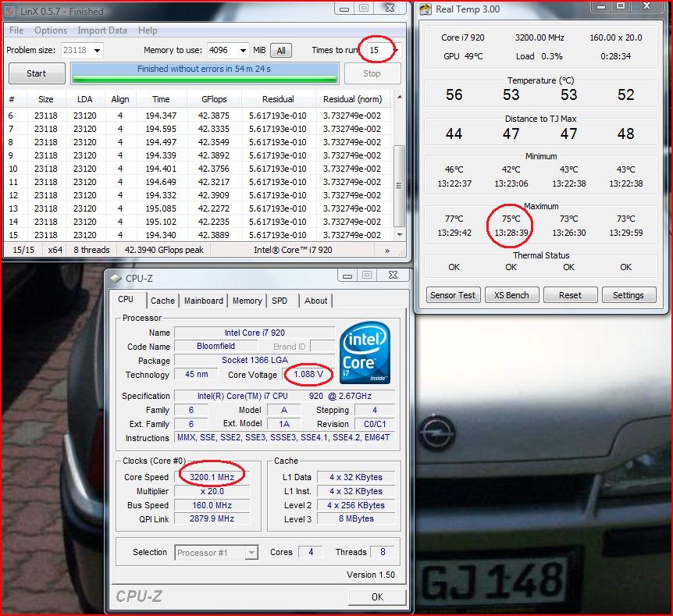Click the LinX title bar app icon

point(10,12)
